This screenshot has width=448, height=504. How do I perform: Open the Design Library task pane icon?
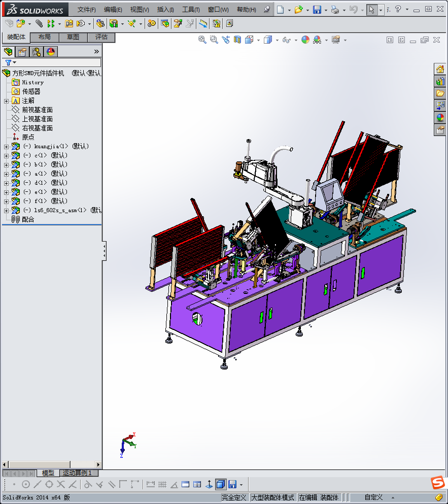click(440, 81)
